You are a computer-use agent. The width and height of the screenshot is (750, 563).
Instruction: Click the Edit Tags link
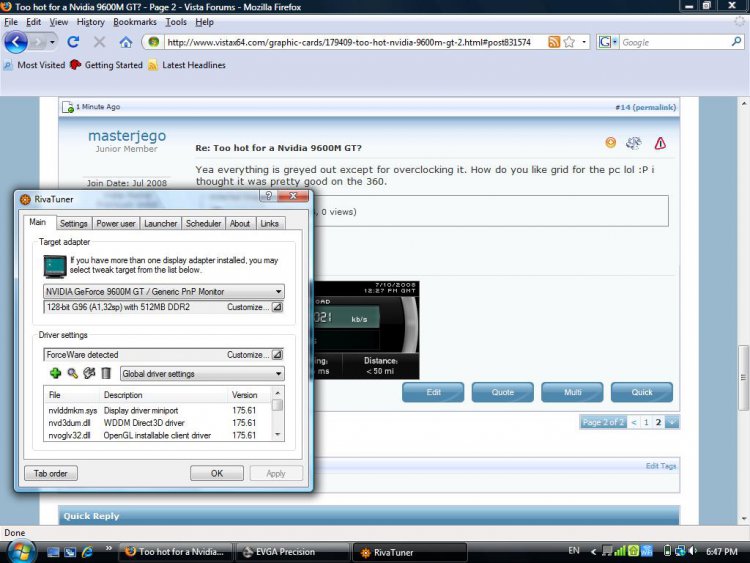tap(661, 466)
